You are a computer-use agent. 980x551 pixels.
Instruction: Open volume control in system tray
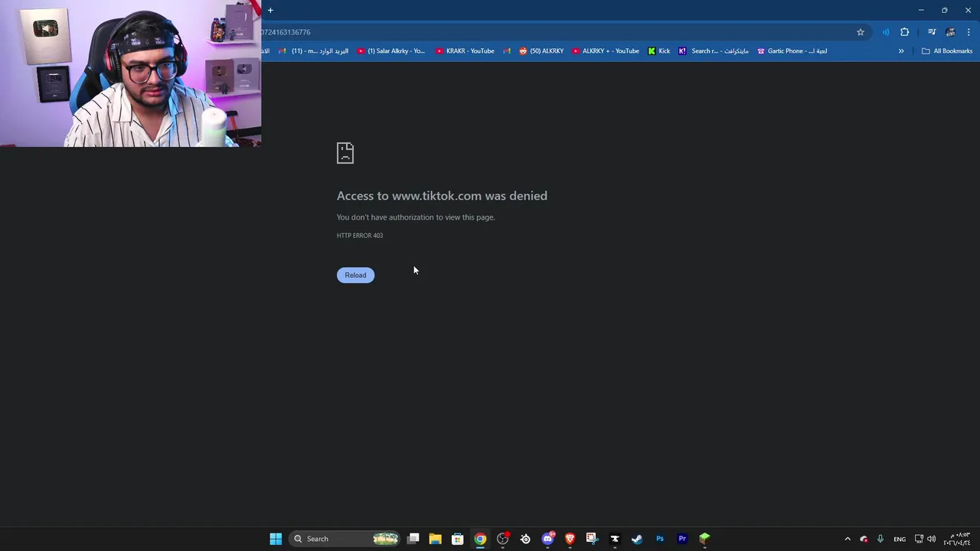coord(932,539)
